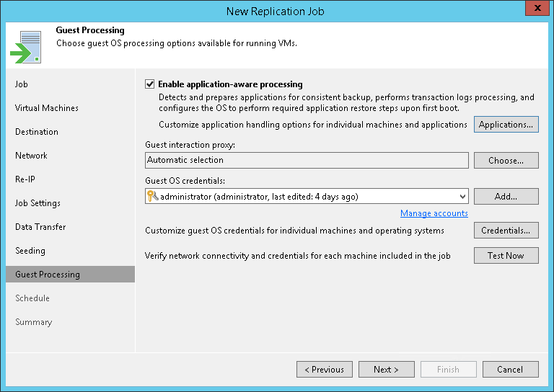Click Add... to add credentials

[x=506, y=196]
